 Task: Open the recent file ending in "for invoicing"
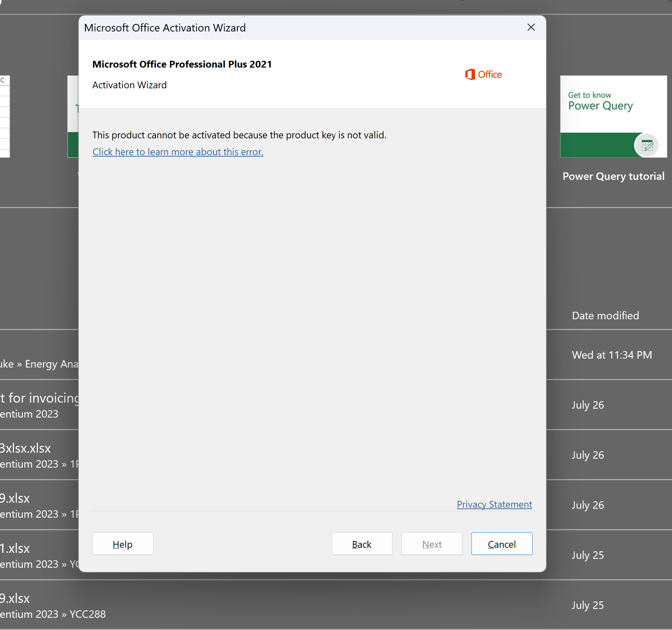[x=39, y=398]
